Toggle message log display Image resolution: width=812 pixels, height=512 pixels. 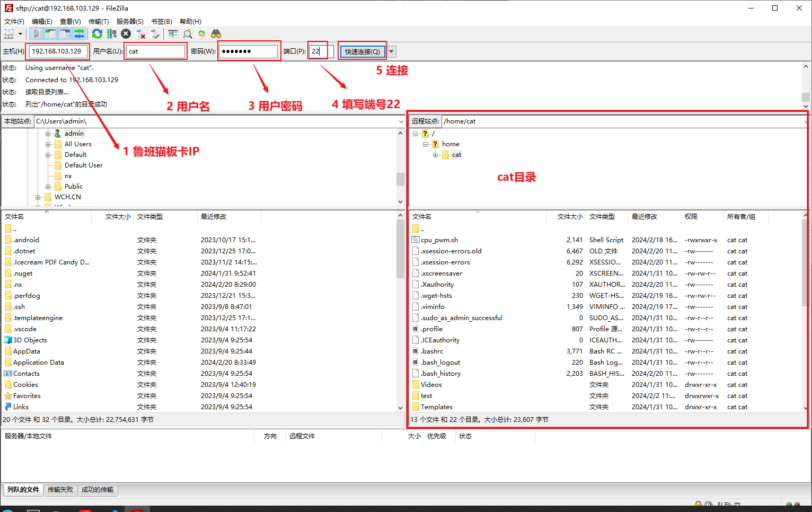point(36,34)
